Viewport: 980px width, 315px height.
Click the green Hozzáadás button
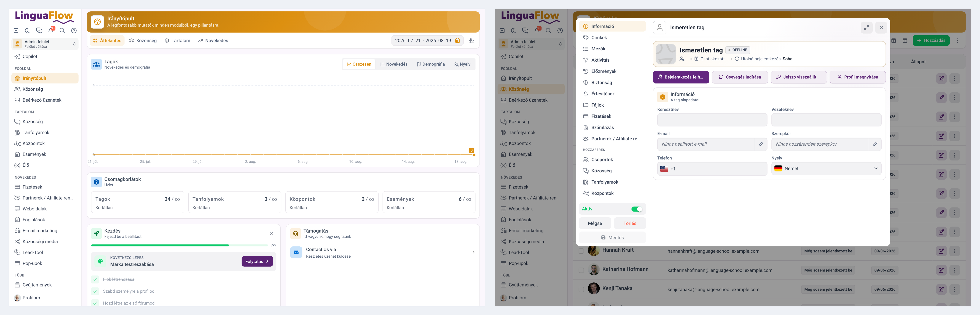[x=931, y=41]
